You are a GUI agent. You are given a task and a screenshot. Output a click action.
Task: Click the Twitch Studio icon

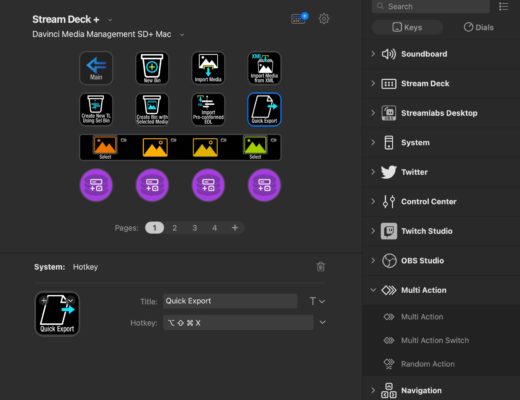point(389,231)
